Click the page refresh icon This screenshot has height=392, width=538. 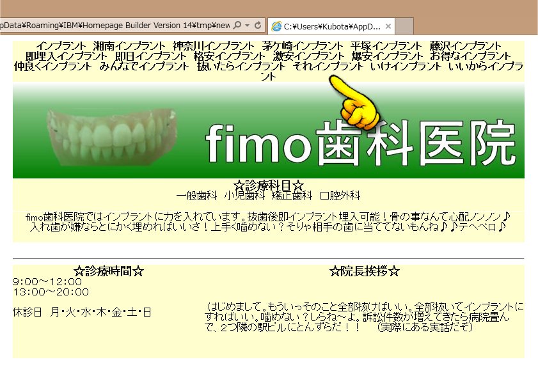click(x=258, y=26)
